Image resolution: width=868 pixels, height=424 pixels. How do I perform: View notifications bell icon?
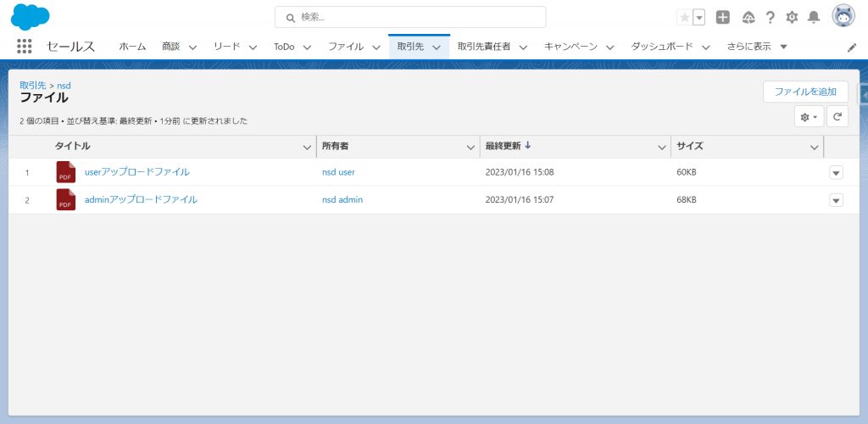(814, 17)
